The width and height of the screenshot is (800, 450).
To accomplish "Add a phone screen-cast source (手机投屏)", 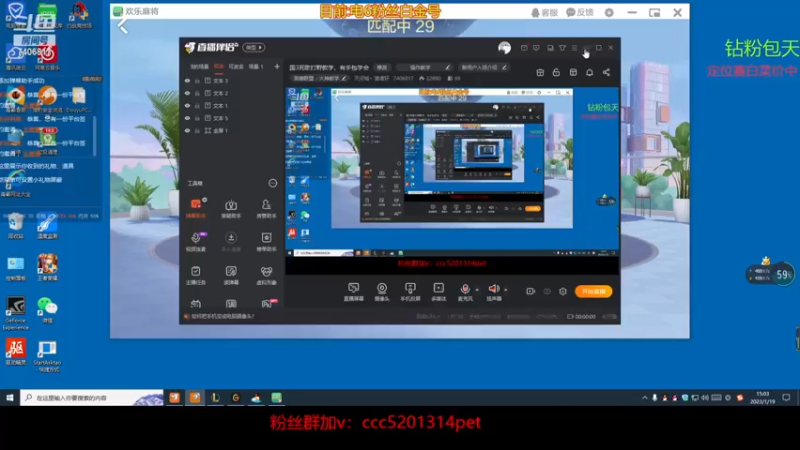I will 410,292.
